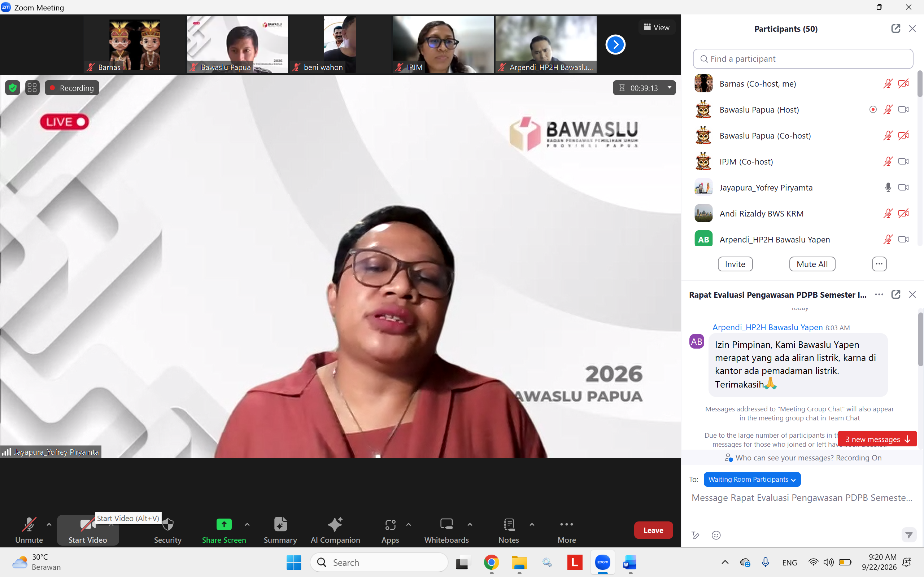Expand Whiteboards options caret
The image size is (924, 577).
click(470, 524)
